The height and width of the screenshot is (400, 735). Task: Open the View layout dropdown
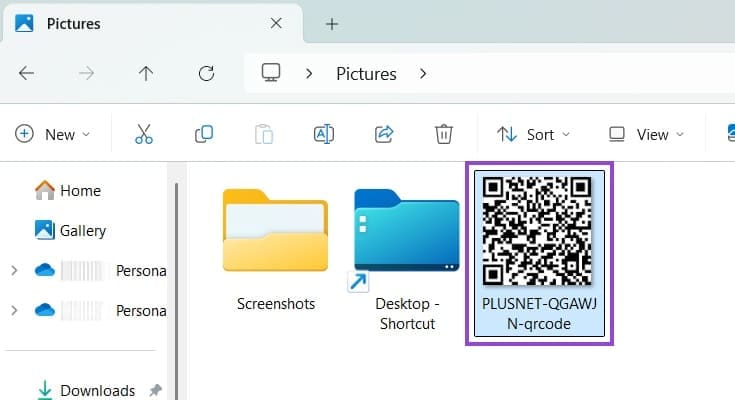pyautogui.click(x=646, y=134)
